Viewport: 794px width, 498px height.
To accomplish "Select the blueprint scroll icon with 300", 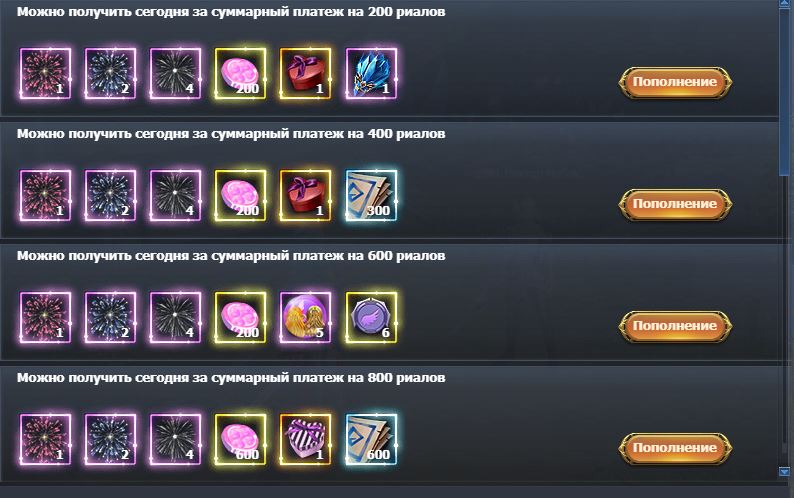I will point(371,195).
